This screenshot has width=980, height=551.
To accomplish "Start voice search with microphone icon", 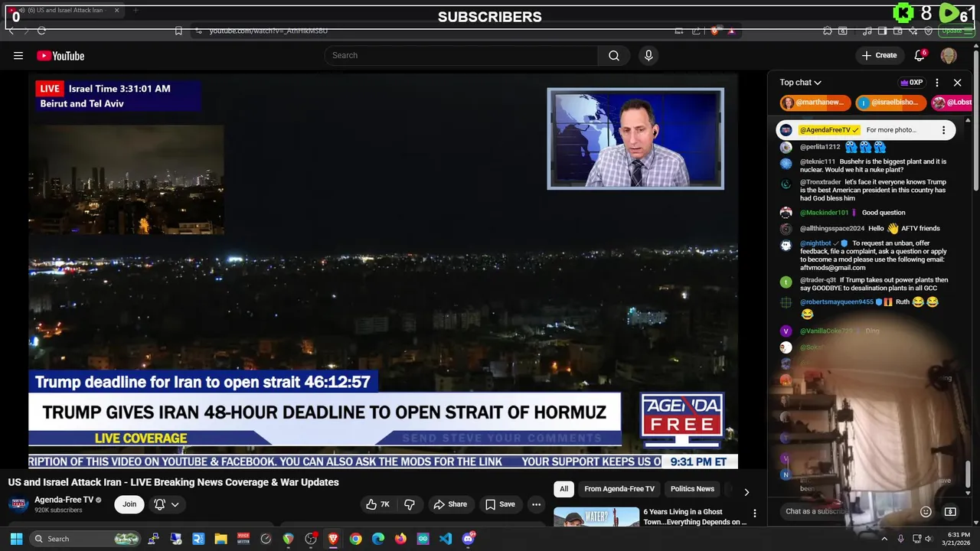I will coord(648,55).
